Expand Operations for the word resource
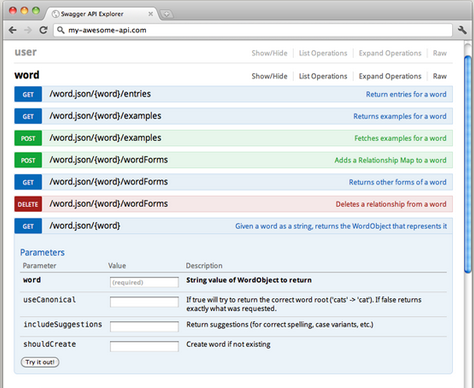 [390, 76]
